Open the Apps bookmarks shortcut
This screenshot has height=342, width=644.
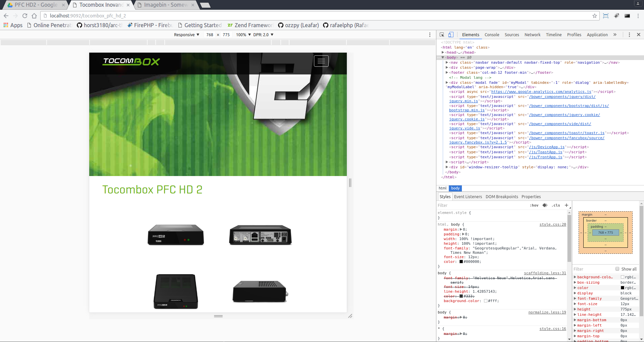click(x=13, y=25)
